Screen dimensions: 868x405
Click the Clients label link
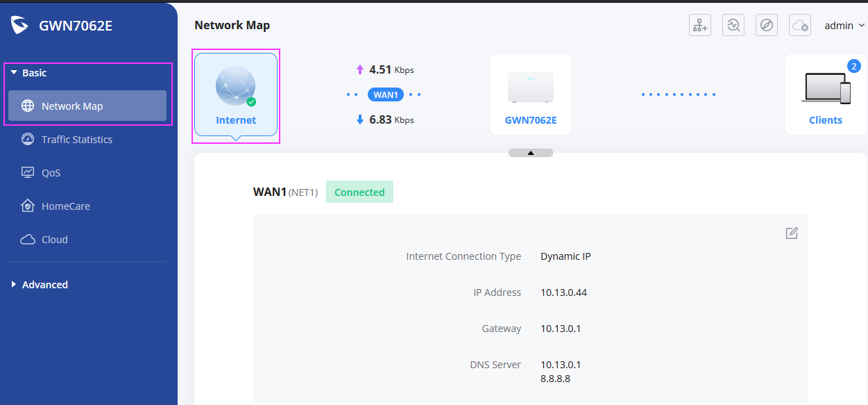[826, 120]
